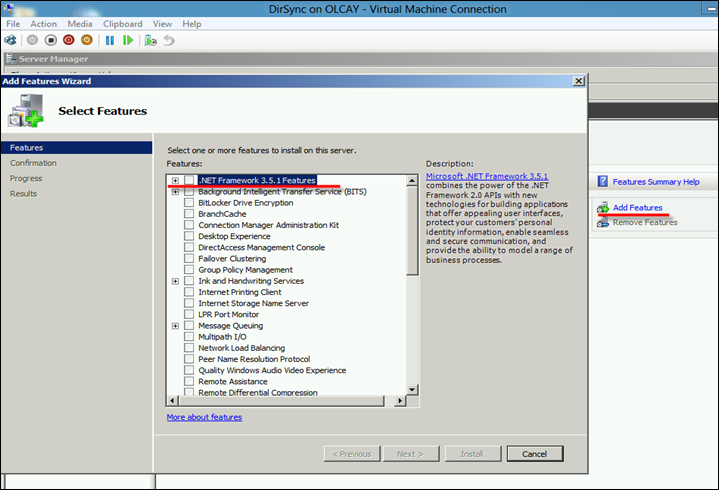The height and width of the screenshot is (490, 719).
Task: Close the Add Features Wizard dialog
Action: click(x=579, y=81)
